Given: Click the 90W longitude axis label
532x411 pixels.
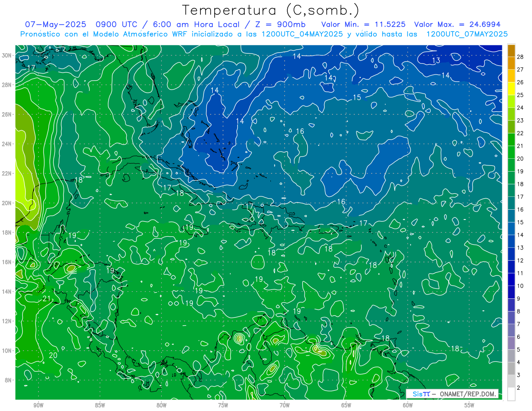Looking at the screenshot, I should 39,405.
